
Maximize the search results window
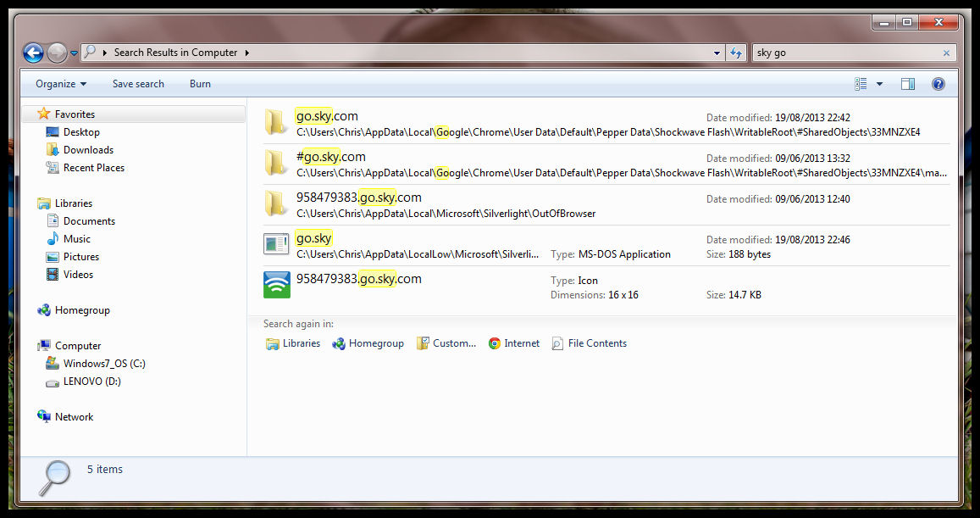[907, 23]
